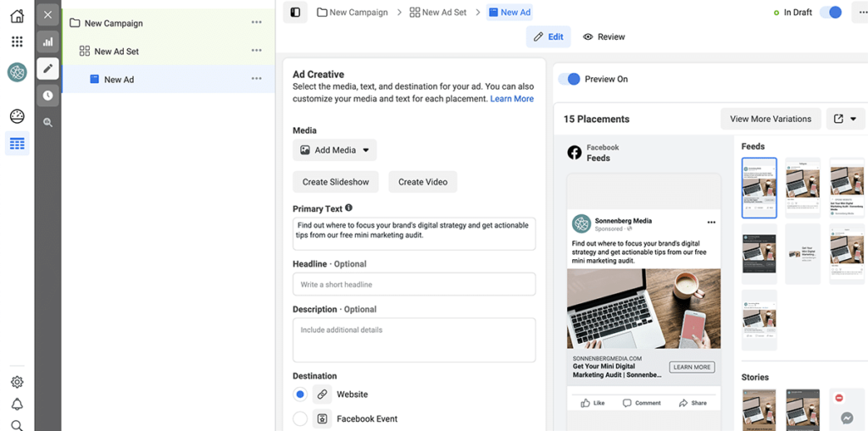This screenshot has height=431, width=868.
Task: Open the clock history icon
Action: point(47,95)
